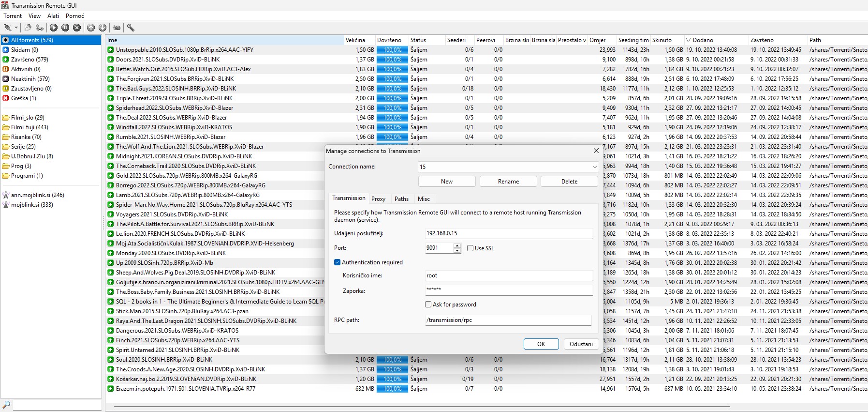Click the pause torrent toolbar icon
Image resolution: width=868 pixels, height=412 pixels.
[65, 28]
